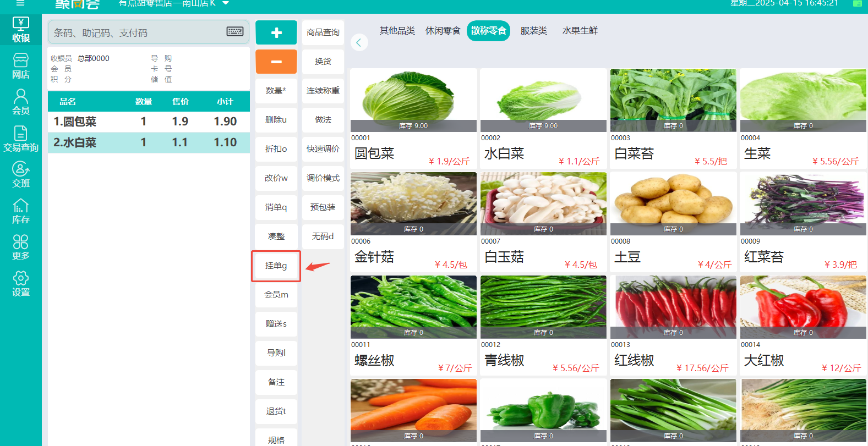Click the 换货 exchange button
868x446 pixels.
[x=323, y=62]
